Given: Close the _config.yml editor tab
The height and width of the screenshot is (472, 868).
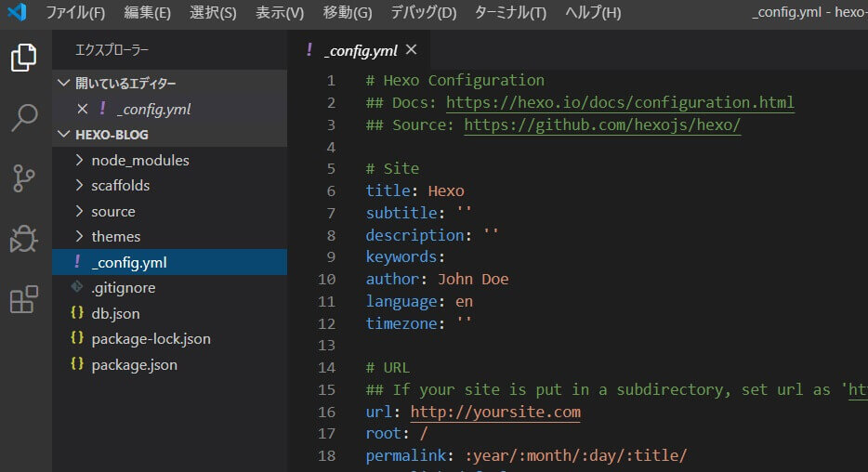Looking at the screenshot, I should point(411,50).
